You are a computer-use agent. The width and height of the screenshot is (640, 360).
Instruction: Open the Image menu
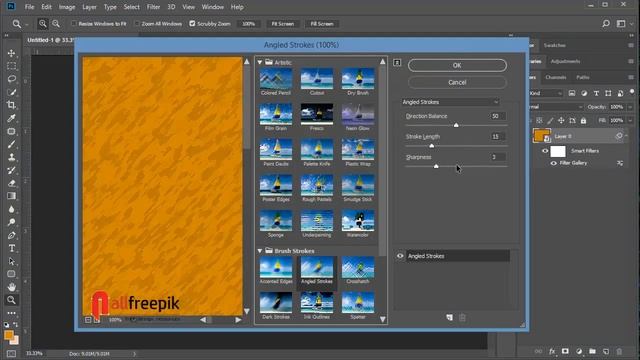(67, 7)
